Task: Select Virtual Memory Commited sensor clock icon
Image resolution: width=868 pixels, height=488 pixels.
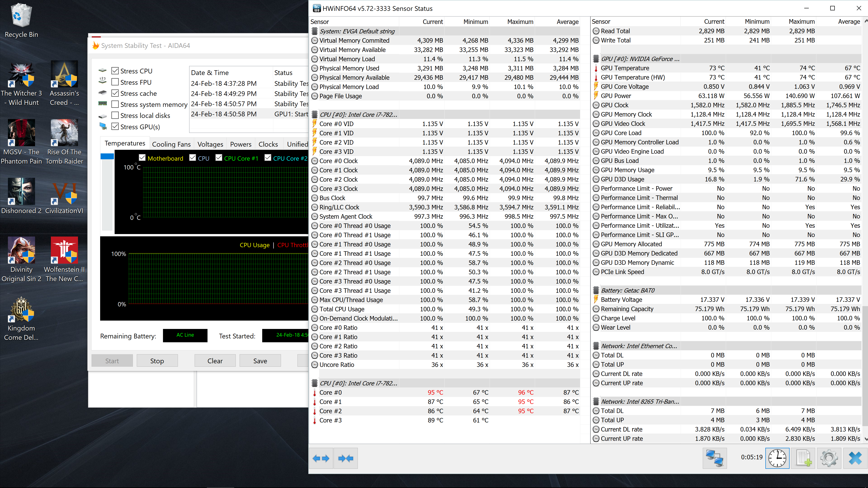Action: click(314, 40)
